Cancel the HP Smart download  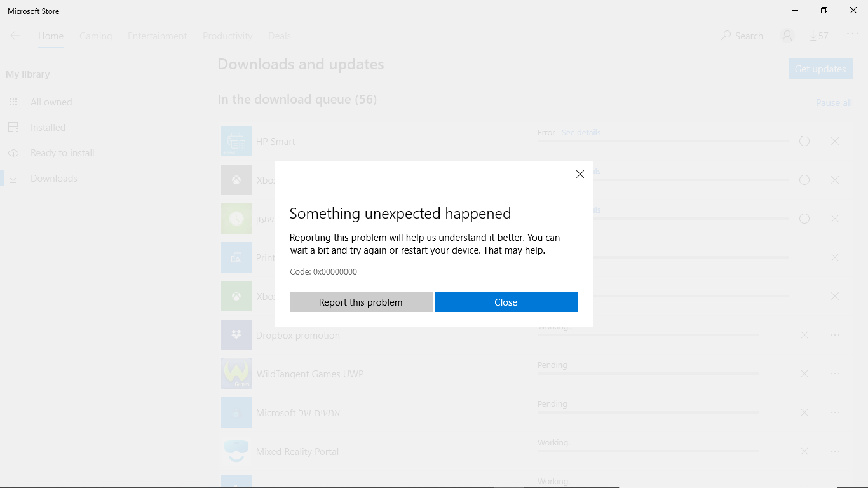coord(835,141)
